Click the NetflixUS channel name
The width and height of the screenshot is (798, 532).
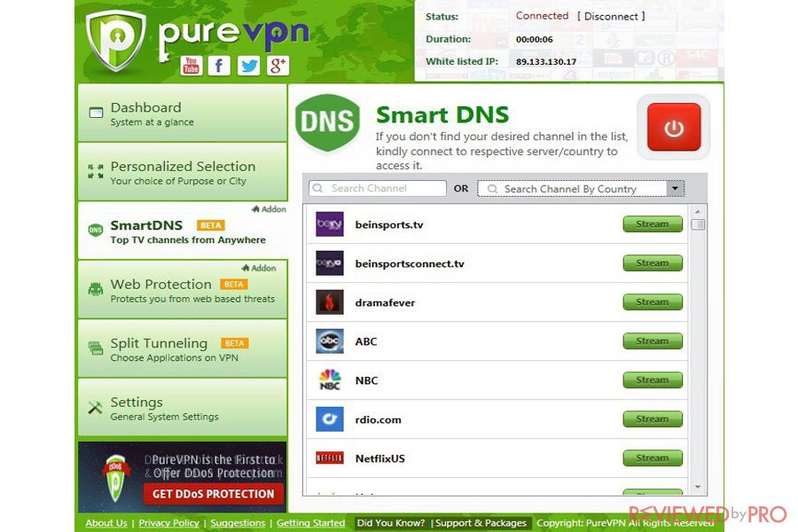[380, 458]
